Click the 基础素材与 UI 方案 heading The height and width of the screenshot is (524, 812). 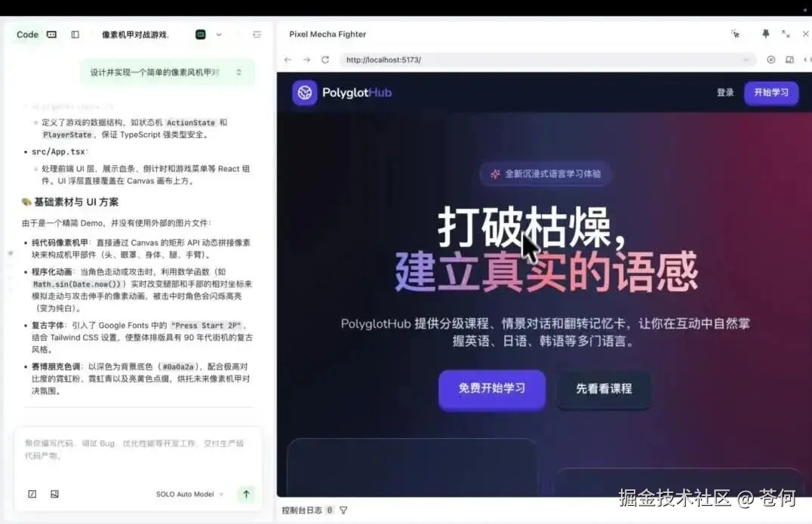tap(76, 202)
